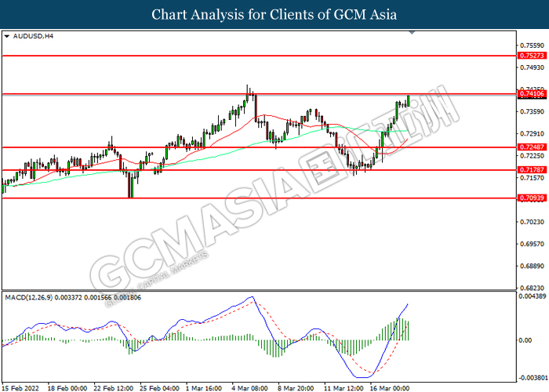Click the 0.70230 price axis value
This screenshot has width=549, height=392.
click(533, 222)
